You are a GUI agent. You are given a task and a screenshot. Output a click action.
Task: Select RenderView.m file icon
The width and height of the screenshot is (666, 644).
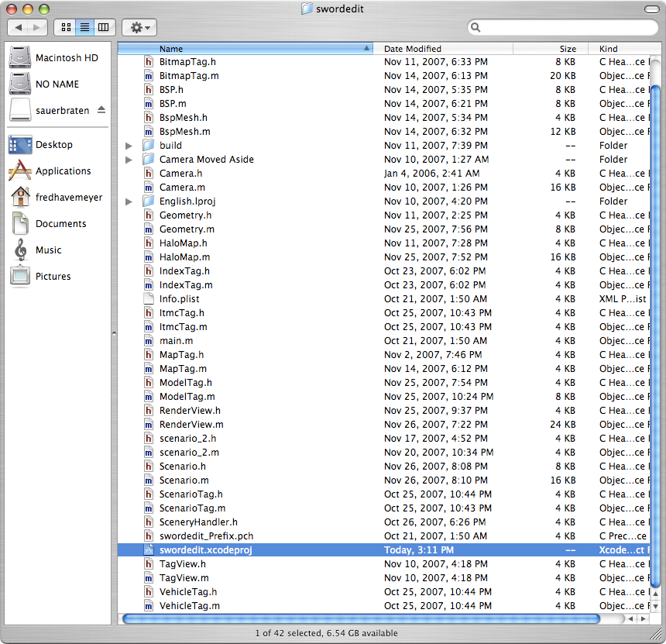click(148, 424)
